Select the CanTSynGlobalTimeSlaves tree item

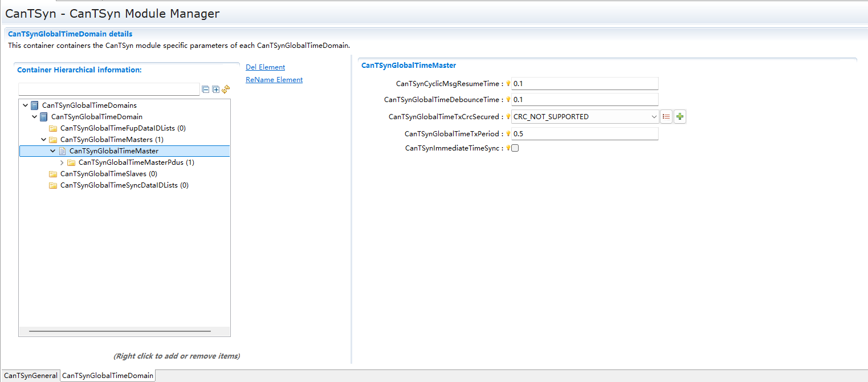point(103,174)
